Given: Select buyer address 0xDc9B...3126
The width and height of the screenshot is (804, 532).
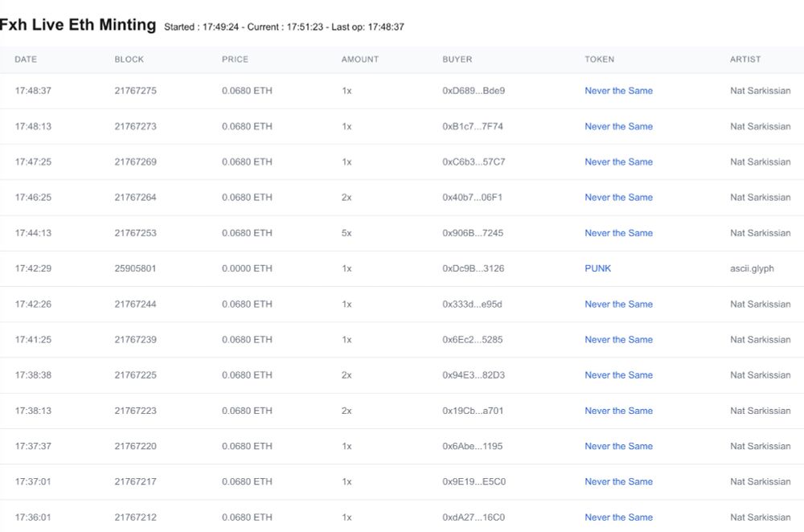Looking at the screenshot, I should coord(474,268).
